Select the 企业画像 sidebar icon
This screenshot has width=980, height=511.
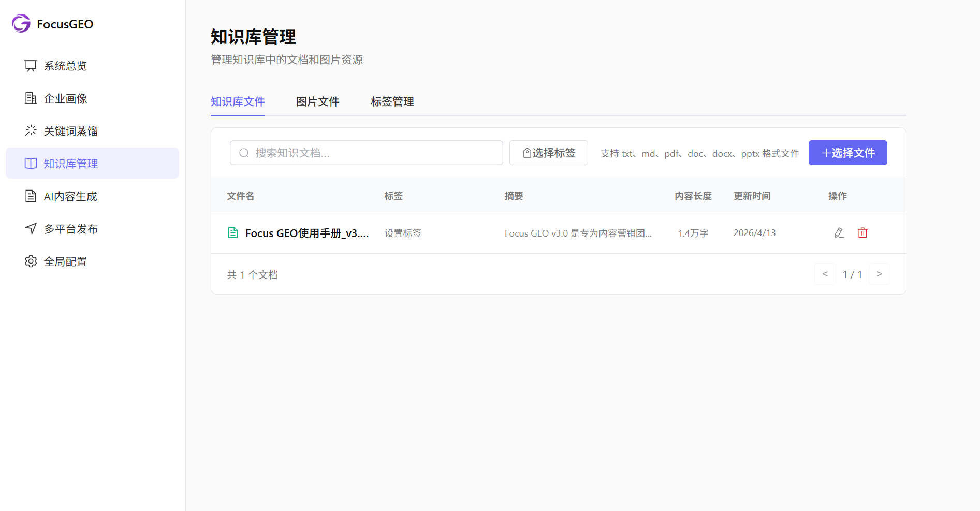31,98
